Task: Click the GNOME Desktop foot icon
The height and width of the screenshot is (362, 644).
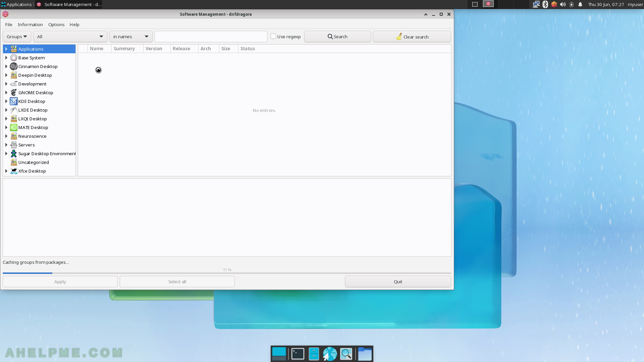Action: pyautogui.click(x=14, y=93)
